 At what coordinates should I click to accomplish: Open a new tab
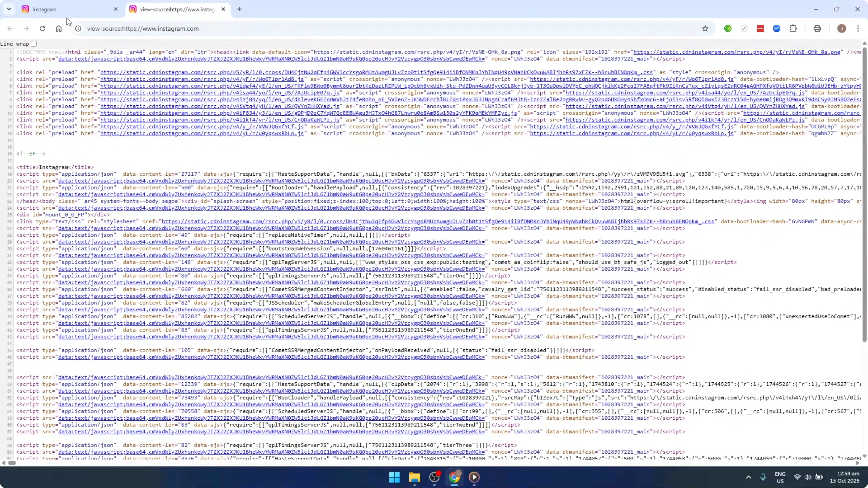coord(240,9)
